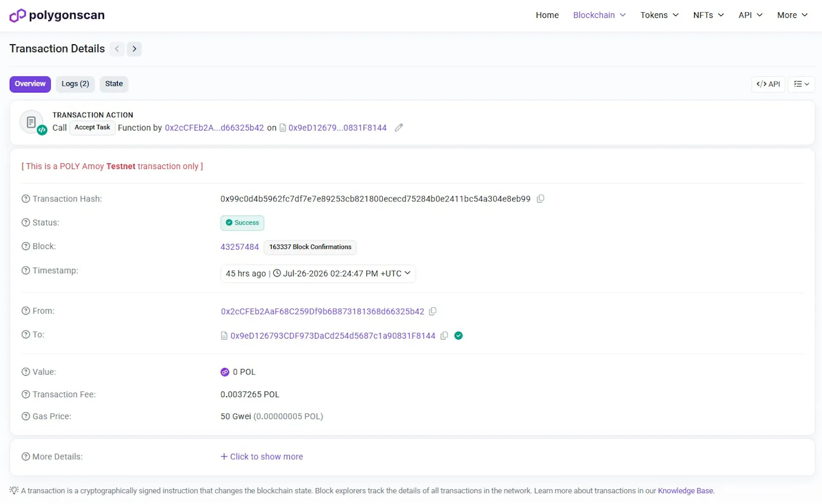Click the Accept Task function badge

point(92,127)
